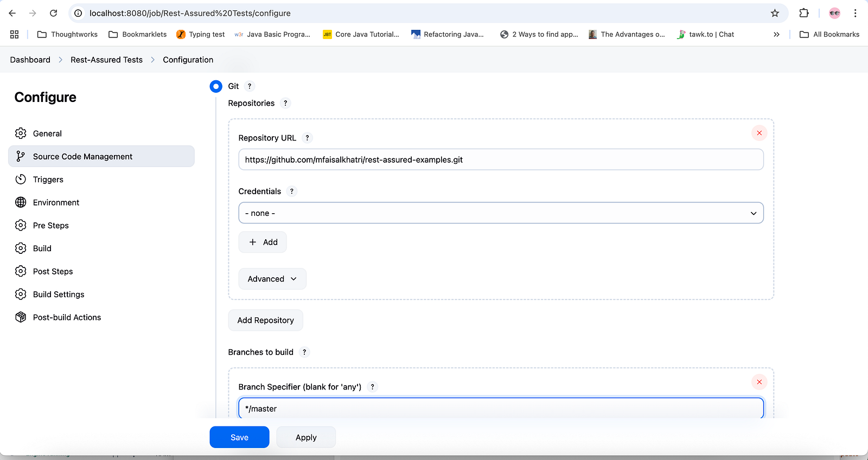Click Add Repository button
The height and width of the screenshot is (460, 868).
click(265, 320)
